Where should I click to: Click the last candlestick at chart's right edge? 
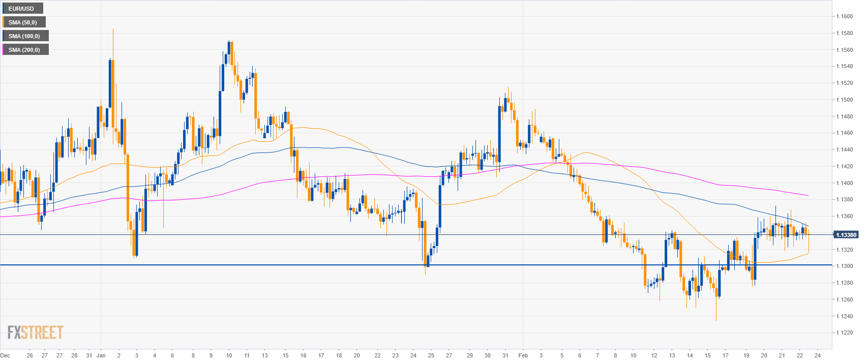(808, 239)
